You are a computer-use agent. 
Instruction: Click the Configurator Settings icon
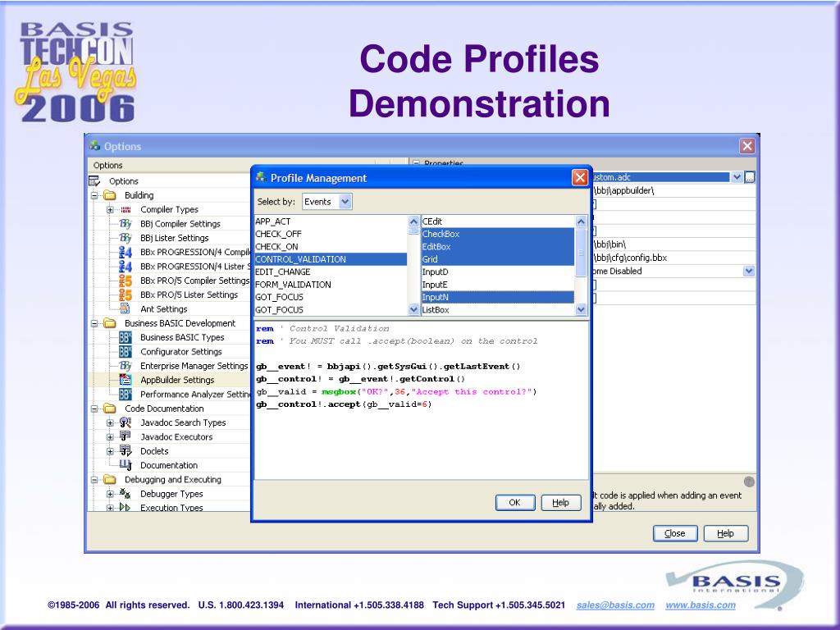[x=126, y=351]
